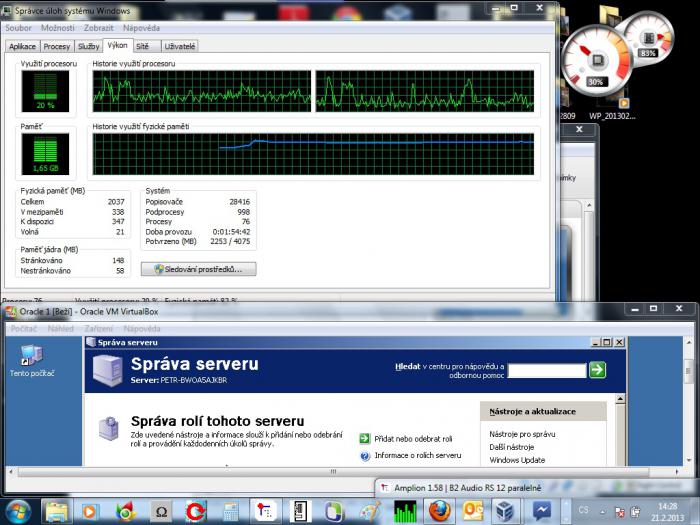Open Windows Explorer folder in the taskbar
Screen dimensions: 700x525
coord(57,511)
